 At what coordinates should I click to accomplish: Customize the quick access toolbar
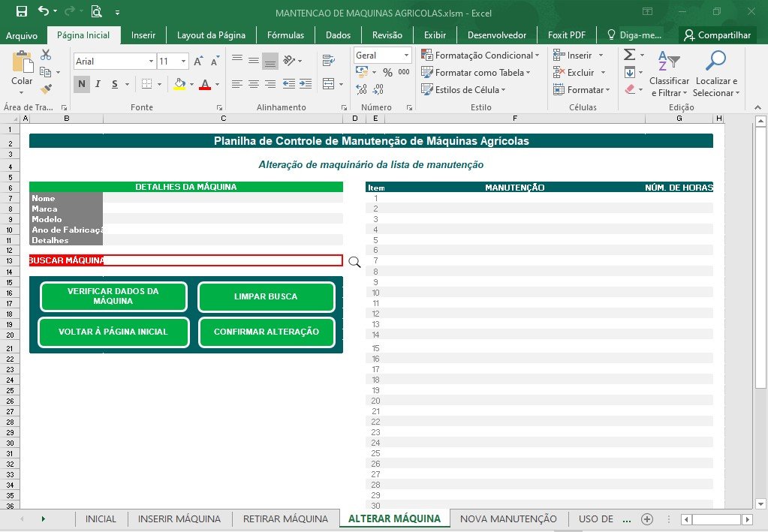118,12
